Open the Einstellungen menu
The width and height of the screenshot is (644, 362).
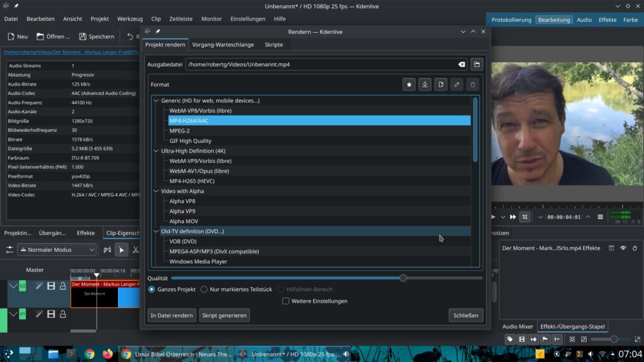point(248,19)
